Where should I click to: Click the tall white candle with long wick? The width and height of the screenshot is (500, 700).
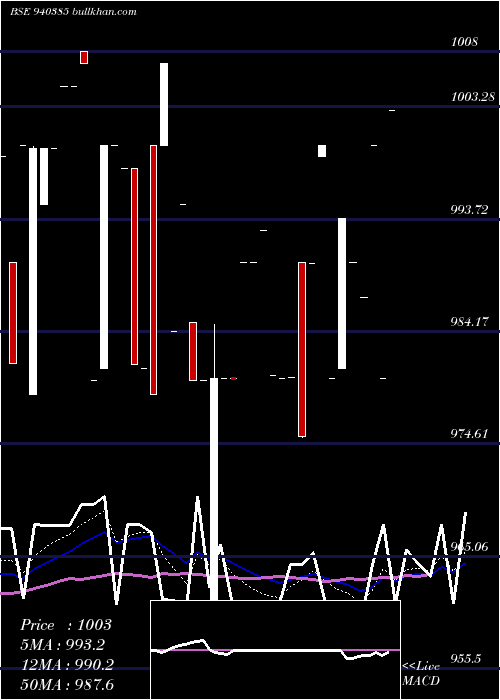214,462
